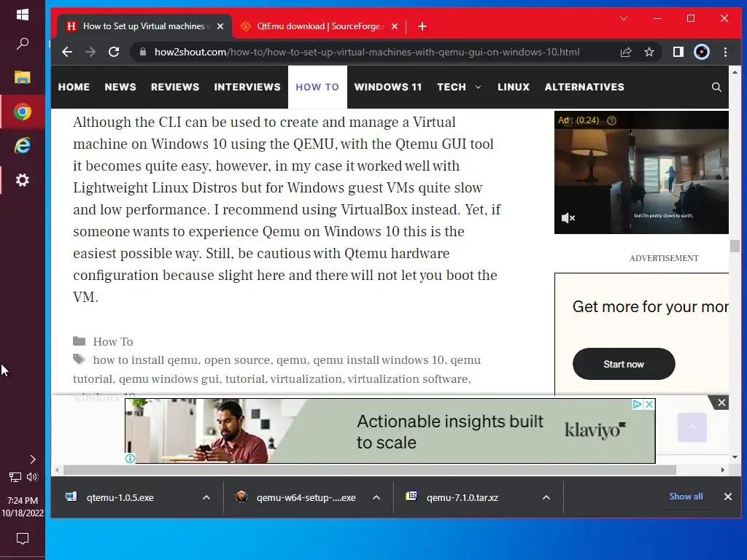Open the NEWS section
The height and width of the screenshot is (560, 747).
pos(120,87)
